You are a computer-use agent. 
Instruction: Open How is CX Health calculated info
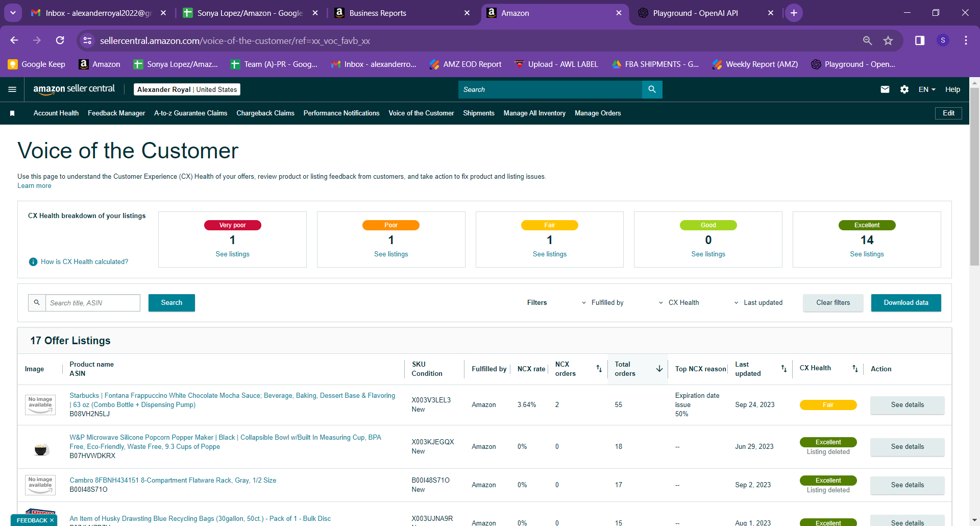coord(79,262)
